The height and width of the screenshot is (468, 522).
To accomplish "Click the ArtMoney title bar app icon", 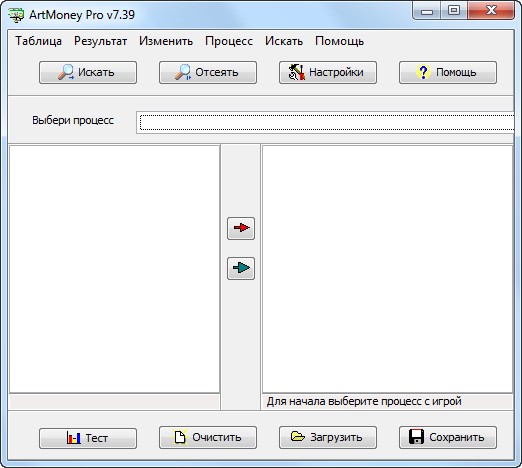I will 16,15.
